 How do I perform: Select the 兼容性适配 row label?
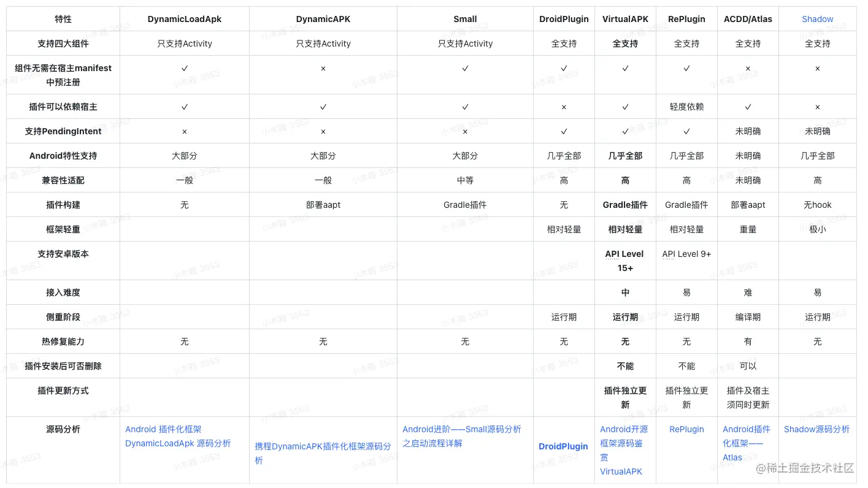[x=63, y=180]
